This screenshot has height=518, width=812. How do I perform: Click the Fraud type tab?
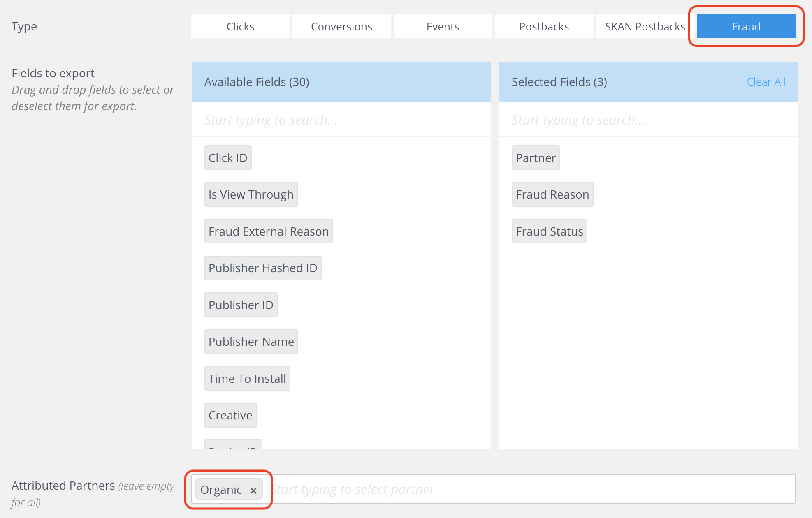coord(746,27)
